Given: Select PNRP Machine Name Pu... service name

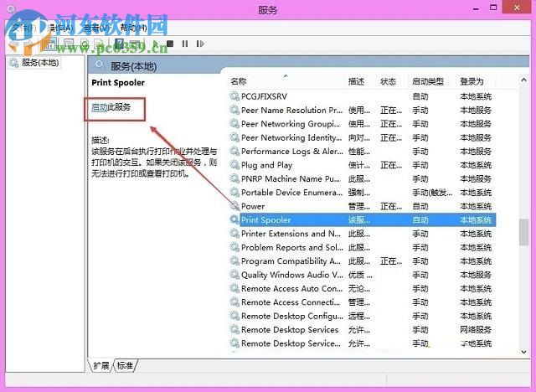Looking at the screenshot, I should tap(291, 178).
